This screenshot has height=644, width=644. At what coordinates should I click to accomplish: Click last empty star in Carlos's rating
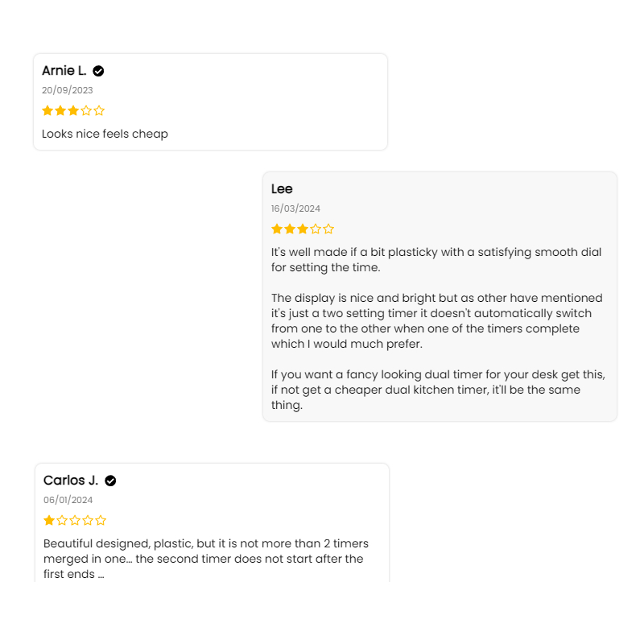click(101, 520)
